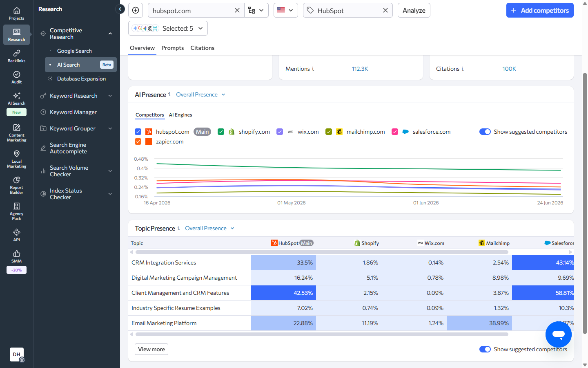588x368 pixels.
Task: Click the Analyze button
Action: tap(414, 10)
